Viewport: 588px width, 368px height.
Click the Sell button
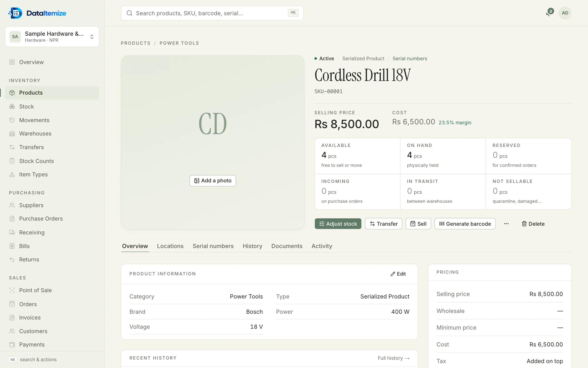(x=418, y=224)
